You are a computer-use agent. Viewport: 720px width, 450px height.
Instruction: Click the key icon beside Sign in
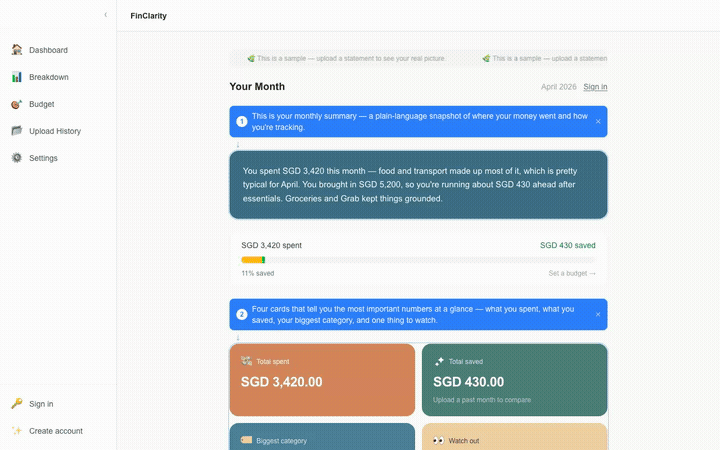click(17, 404)
